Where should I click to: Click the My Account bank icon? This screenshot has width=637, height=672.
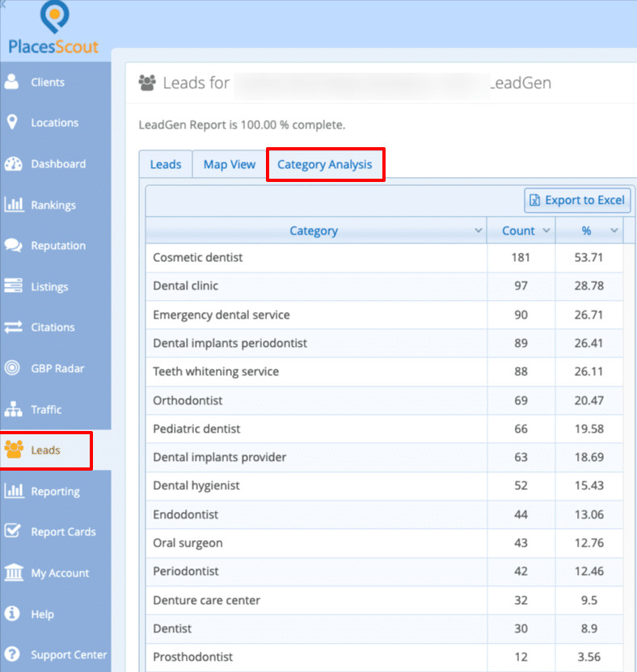point(13,573)
